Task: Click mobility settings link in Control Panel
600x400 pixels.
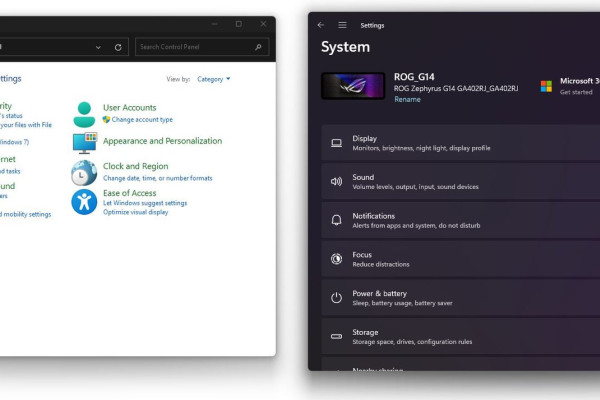Action: [27, 214]
